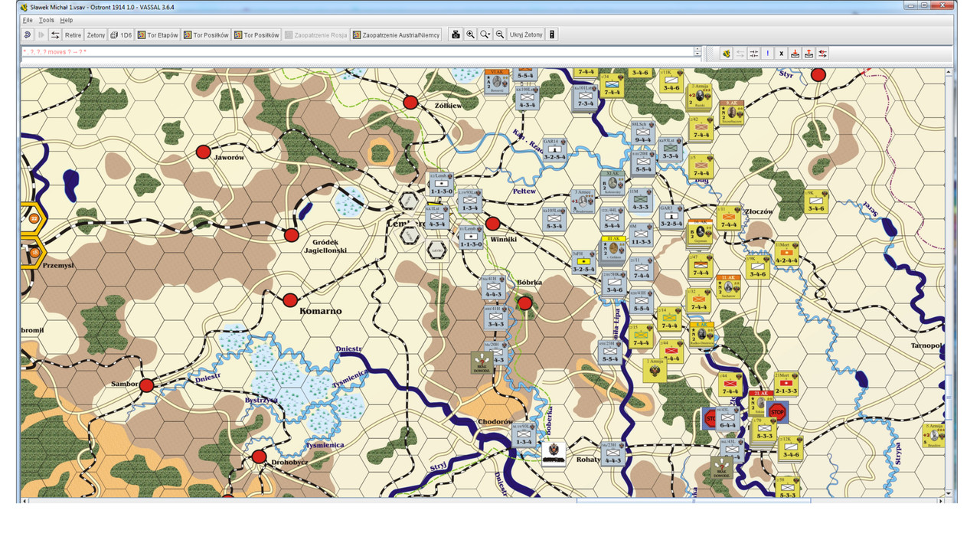Click the red town marker at Drohobycz
The image size is (980, 553).
tap(259, 456)
